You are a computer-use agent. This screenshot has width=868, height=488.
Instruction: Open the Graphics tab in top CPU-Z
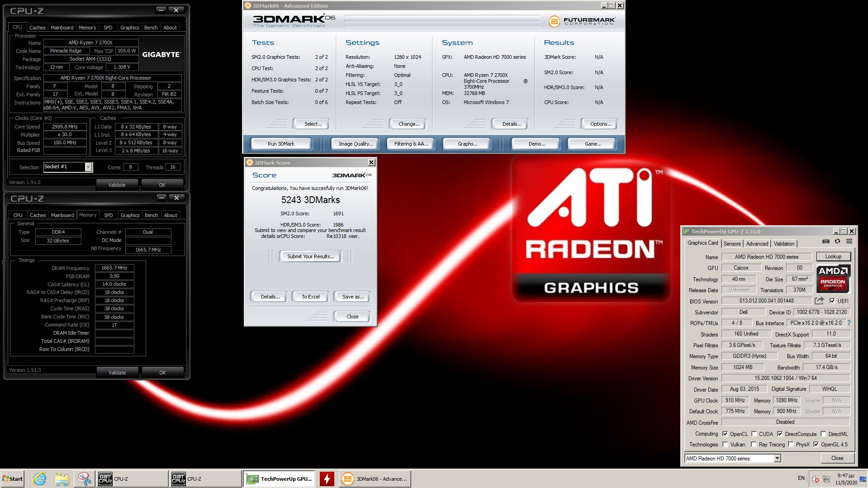(129, 28)
